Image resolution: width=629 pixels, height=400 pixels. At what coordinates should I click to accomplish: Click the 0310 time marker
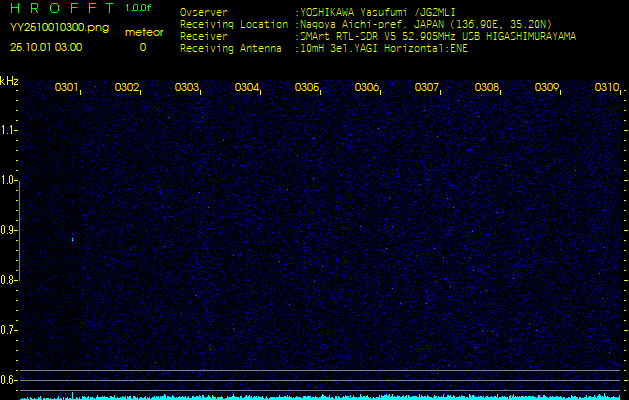coord(606,87)
